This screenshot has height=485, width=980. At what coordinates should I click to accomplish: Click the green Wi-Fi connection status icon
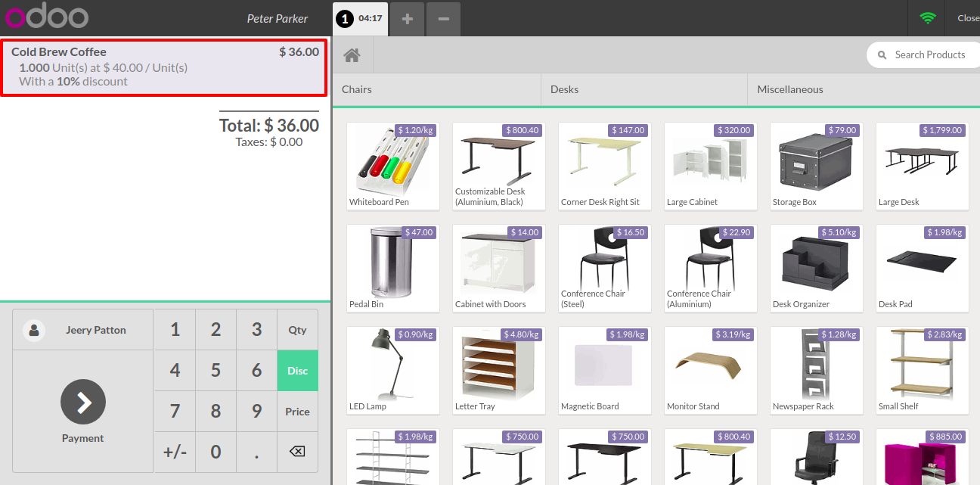coord(927,18)
